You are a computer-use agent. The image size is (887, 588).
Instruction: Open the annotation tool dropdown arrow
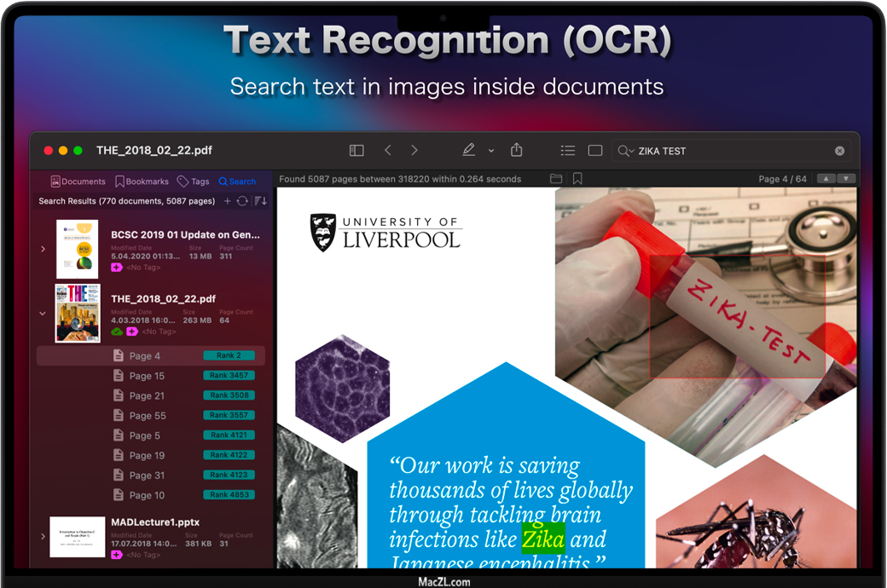[x=491, y=151]
